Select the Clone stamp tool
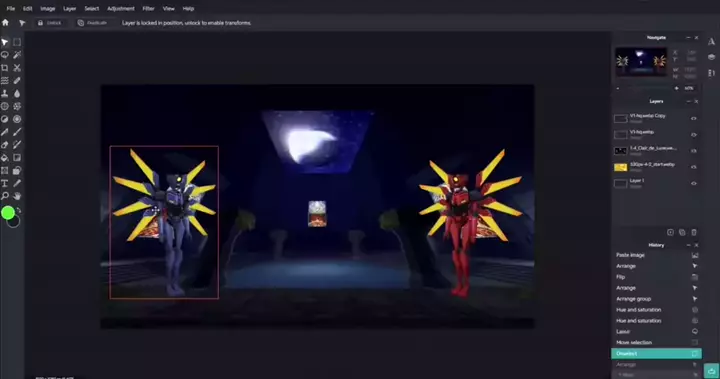The height and width of the screenshot is (379, 720). tap(5, 93)
